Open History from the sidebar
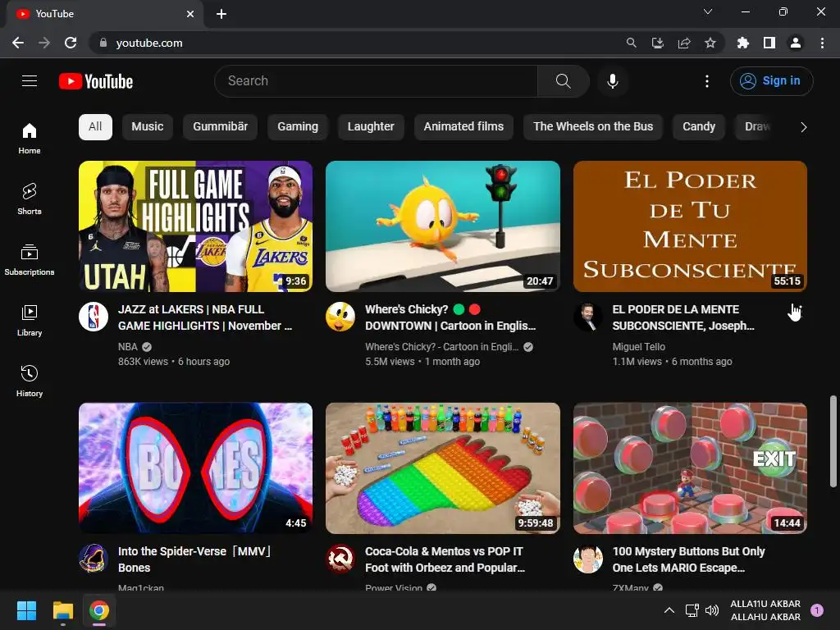Viewport: 840px width, 630px height. coord(30,381)
